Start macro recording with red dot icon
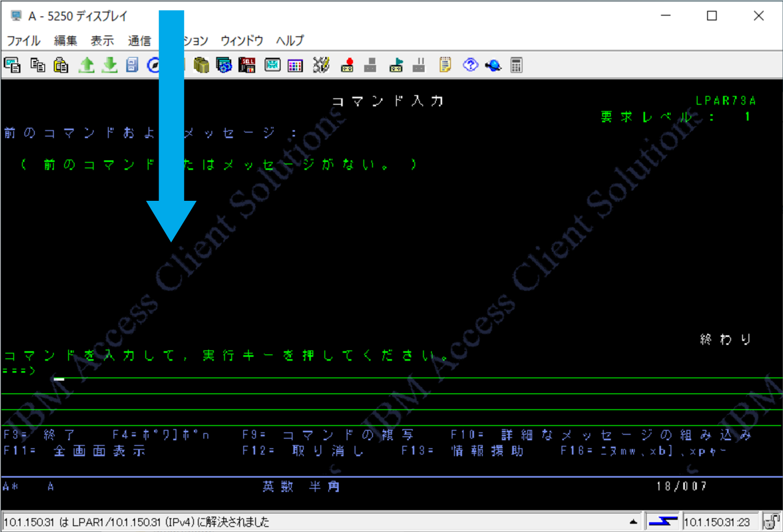Image resolution: width=783 pixels, height=532 pixels. tap(347, 65)
